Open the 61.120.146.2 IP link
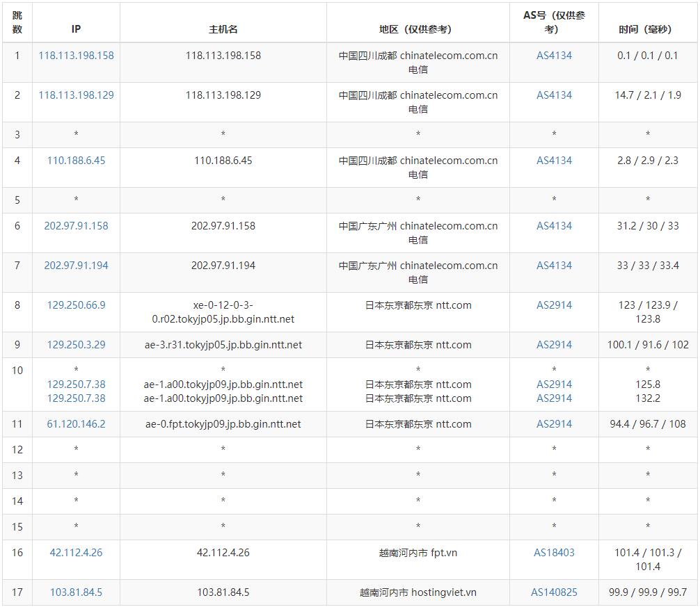This screenshot has width=700, height=607. tap(76, 424)
